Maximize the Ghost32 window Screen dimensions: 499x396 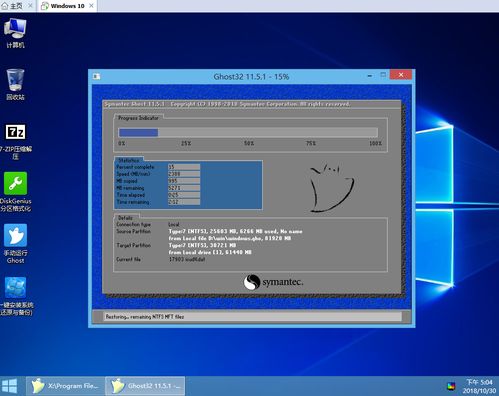[x=383, y=75]
